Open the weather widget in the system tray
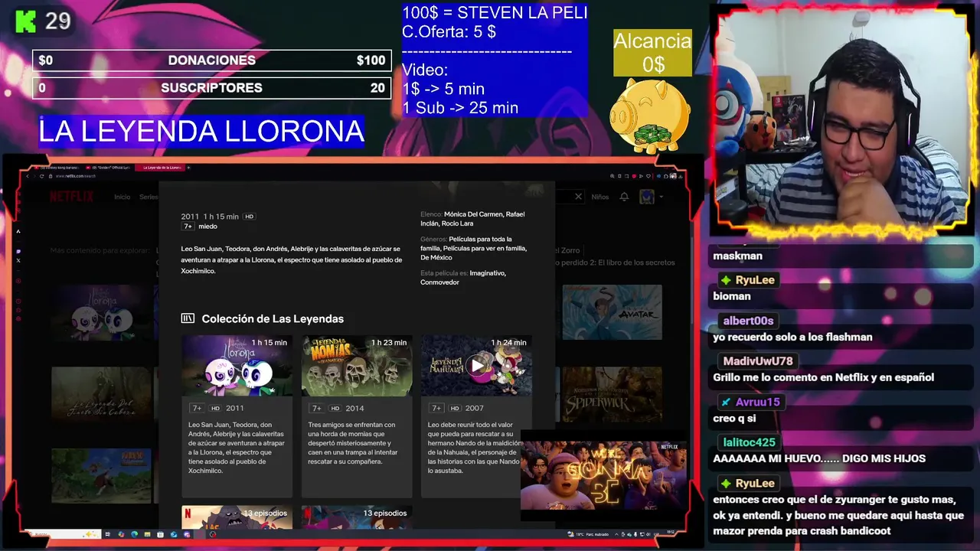980x551 pixels. [x=588, y=534]
